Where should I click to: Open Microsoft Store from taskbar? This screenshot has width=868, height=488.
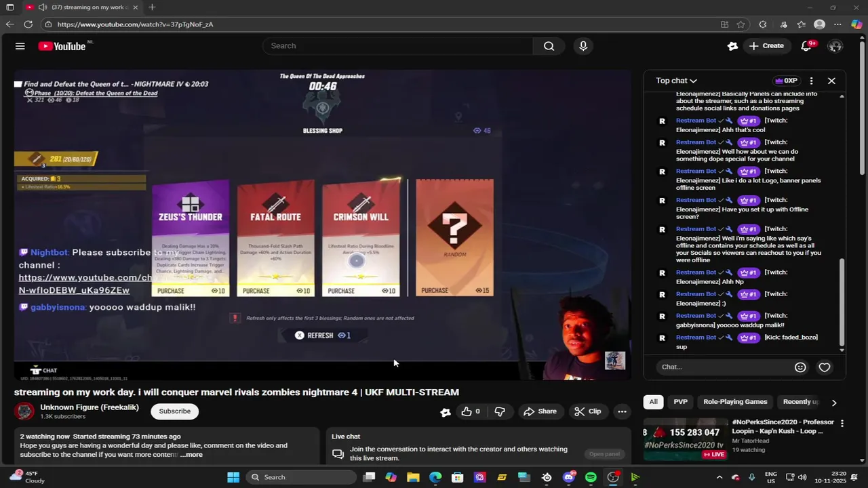[x=458, y=477]
